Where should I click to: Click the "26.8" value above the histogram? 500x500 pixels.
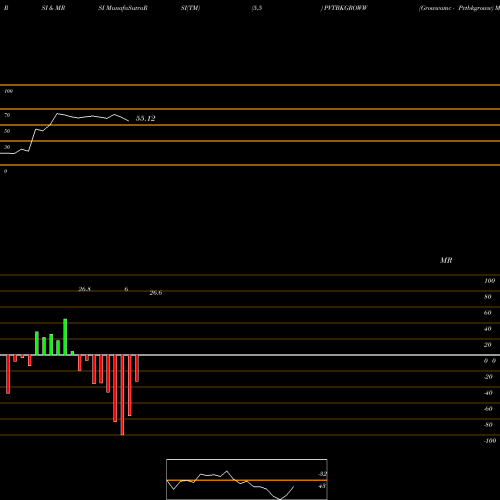85,289
